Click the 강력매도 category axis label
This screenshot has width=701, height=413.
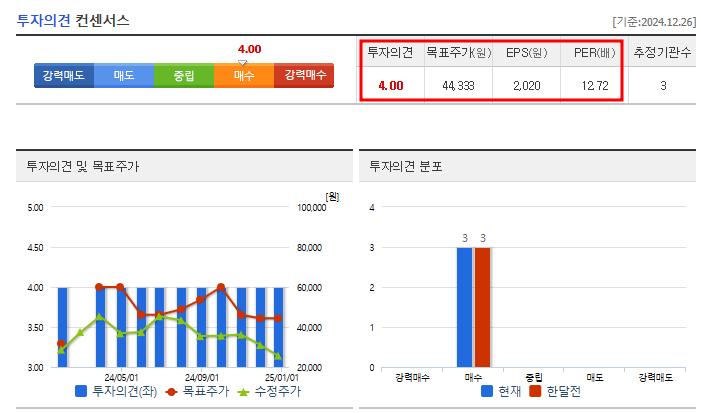point(655,378)
